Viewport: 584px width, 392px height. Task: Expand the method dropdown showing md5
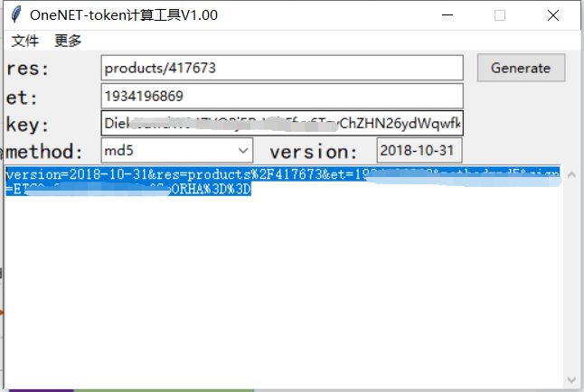point(177,151)
